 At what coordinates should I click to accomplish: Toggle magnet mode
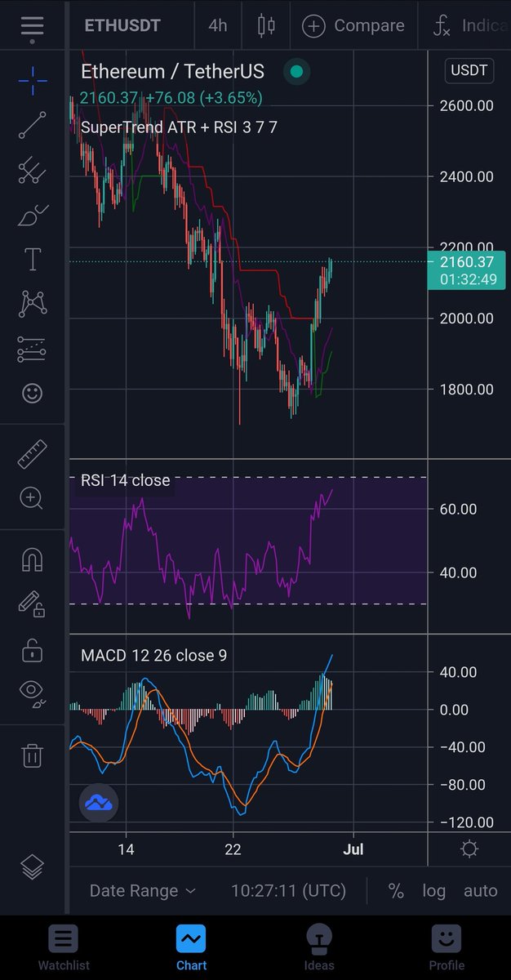click(32, 560)
